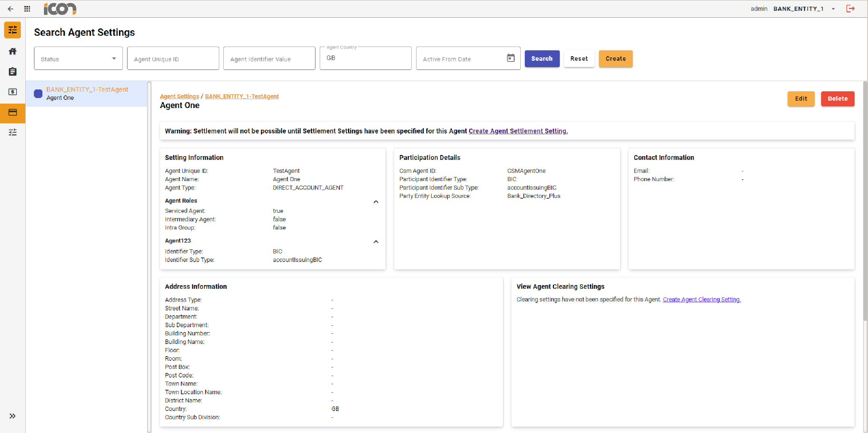Click Agent Settings breadcrumb link
868x433 pixels.
pyautogui.click(x=179, y=96)
